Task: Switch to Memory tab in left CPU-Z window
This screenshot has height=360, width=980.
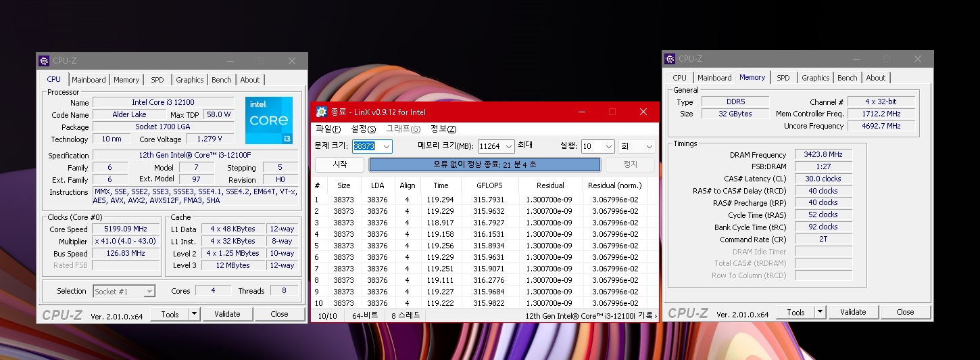Action: tap(126, 80)
